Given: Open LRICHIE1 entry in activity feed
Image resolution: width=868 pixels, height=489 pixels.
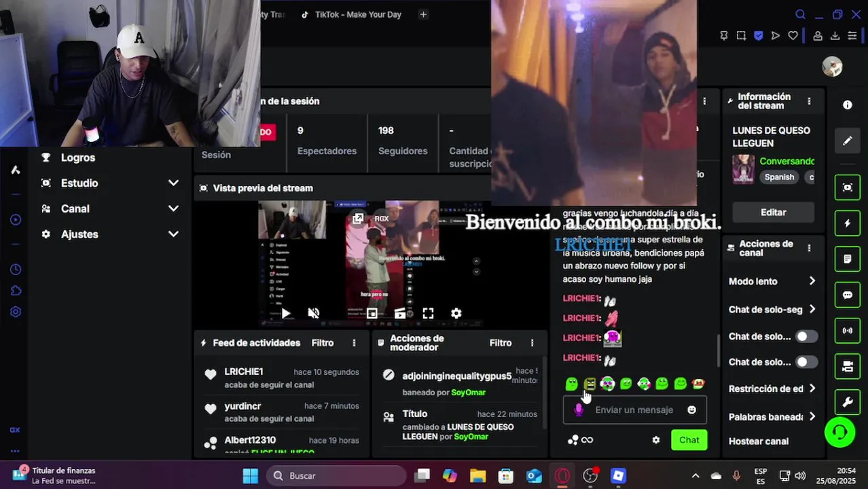Looking at the screenshot, I should coord(281,378).
